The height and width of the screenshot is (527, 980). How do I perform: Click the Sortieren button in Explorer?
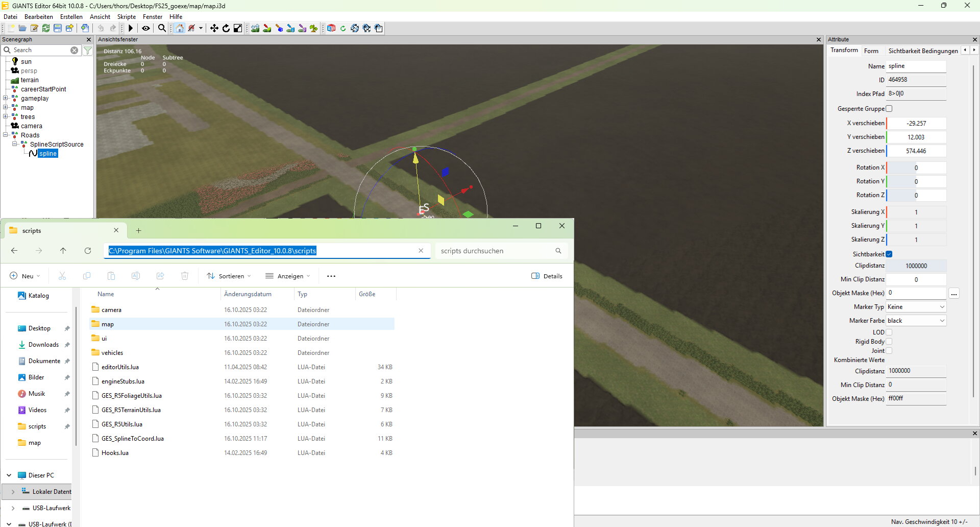(229, 276)
